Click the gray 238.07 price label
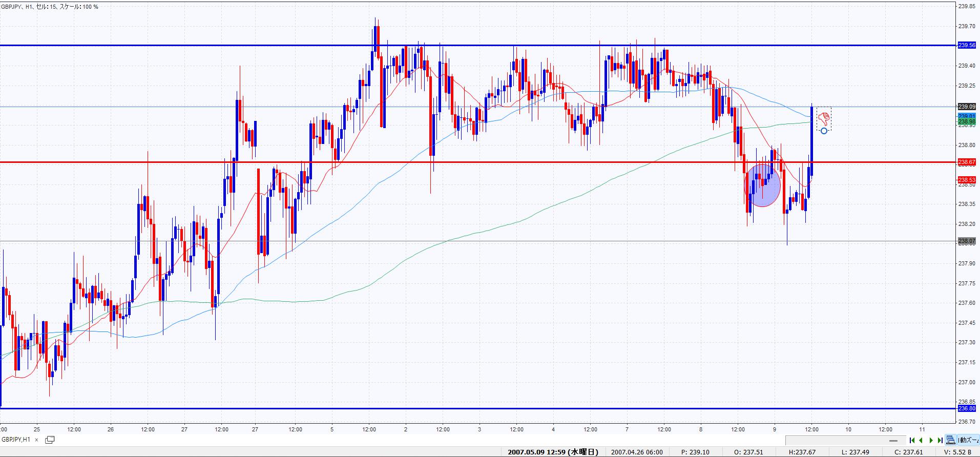Screen dimensions: 980x457 (x=967, y=241)
